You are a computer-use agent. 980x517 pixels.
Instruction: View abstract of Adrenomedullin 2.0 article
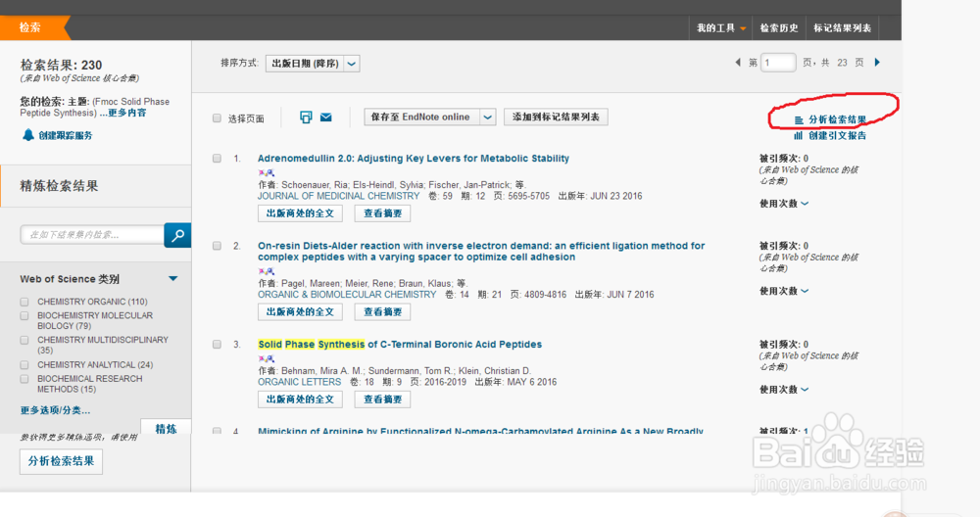[382, 213]
